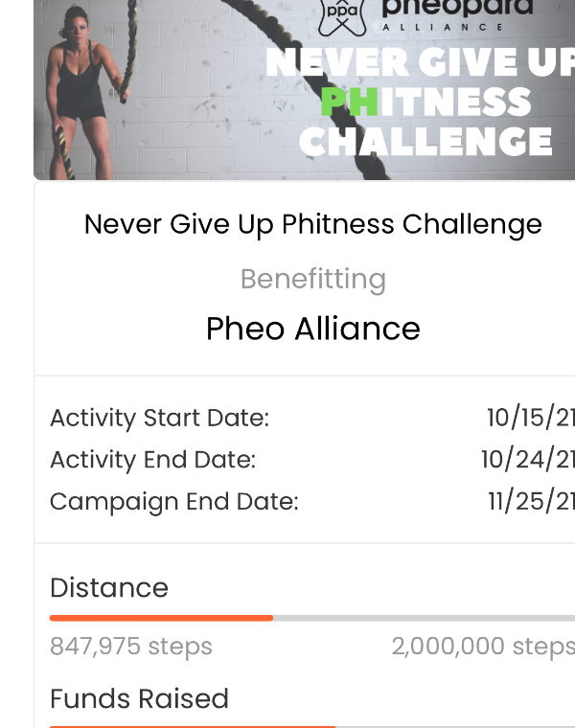Open the Never Give Up Phitness Challenge banner
This screenshot has width=575, height=728.
(x=304, y=90)
